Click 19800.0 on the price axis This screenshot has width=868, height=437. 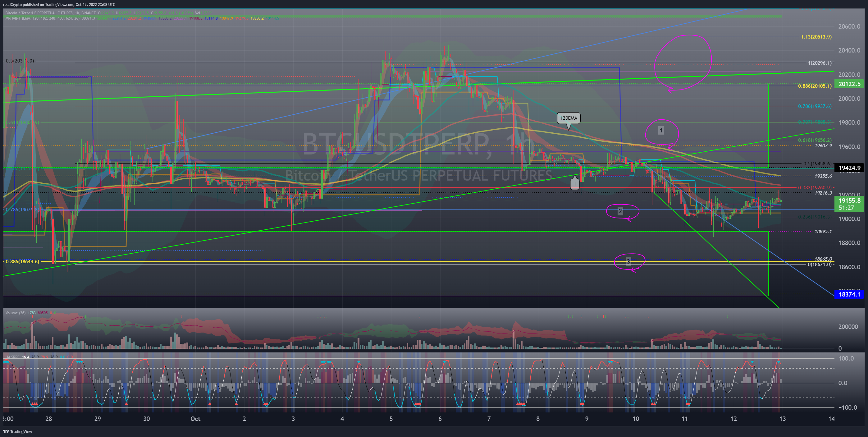tap(849, 122)
